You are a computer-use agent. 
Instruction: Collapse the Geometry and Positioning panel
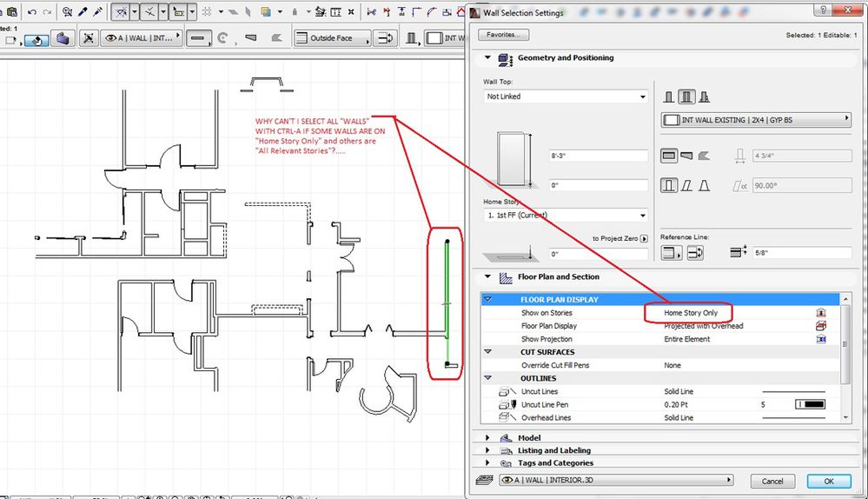click(487, 57)
